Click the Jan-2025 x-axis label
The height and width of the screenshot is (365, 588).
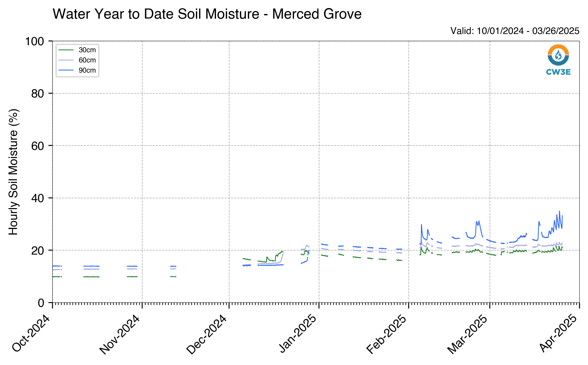point(297,334)
